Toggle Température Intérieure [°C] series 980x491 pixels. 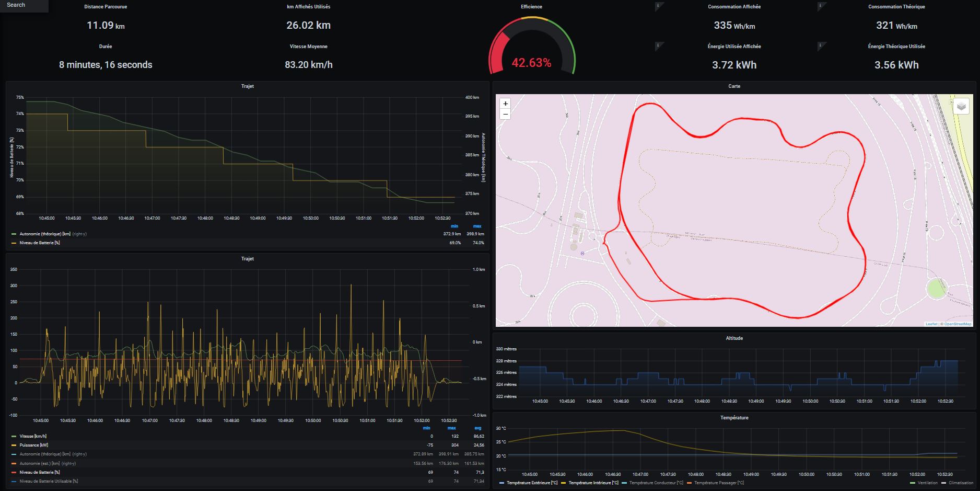[593, 483]
